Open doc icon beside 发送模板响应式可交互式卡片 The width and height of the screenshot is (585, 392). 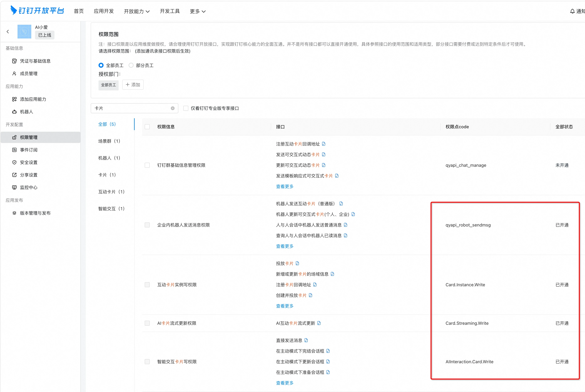coord(337,176)
